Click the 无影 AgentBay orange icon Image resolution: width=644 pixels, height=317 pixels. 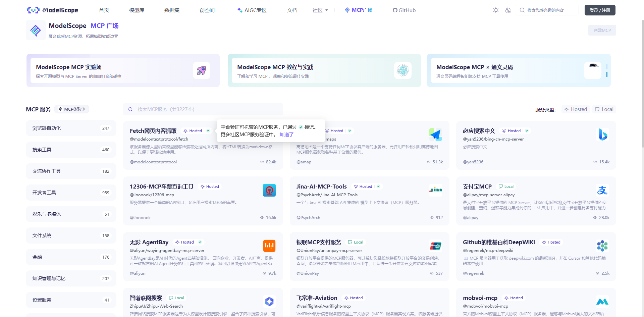click(x=269, y=246)
